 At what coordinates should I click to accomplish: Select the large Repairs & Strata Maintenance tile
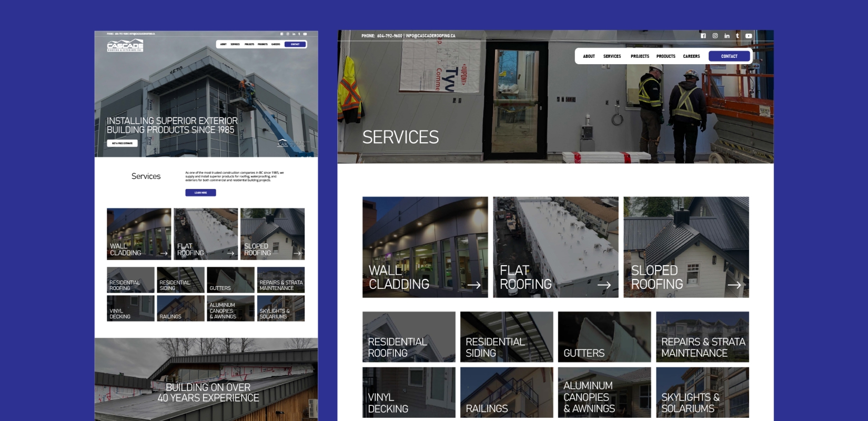702,337
